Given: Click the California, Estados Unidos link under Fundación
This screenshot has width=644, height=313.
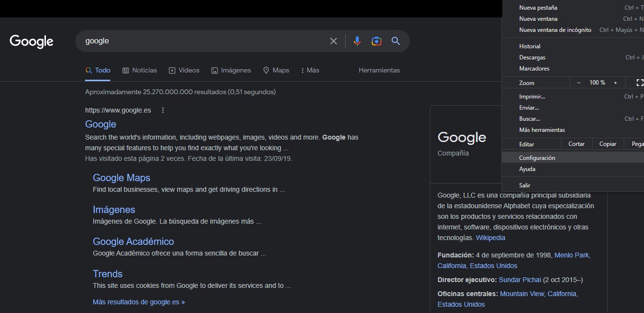Looking at the screenshot, I should 477,266.
